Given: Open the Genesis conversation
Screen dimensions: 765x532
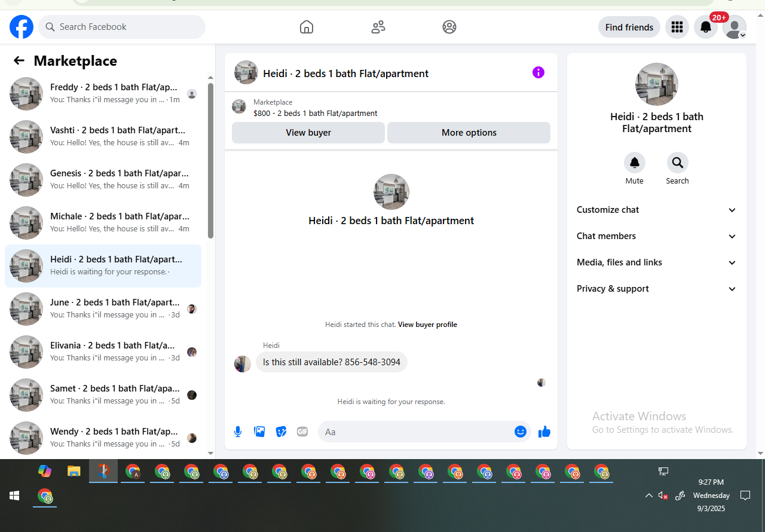Looking at the screenshot, I should pyautogui.click(x=103, y=180).
